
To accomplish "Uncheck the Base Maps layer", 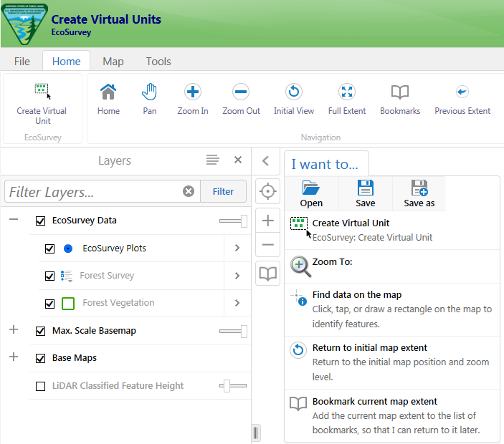I will (40, 358).
